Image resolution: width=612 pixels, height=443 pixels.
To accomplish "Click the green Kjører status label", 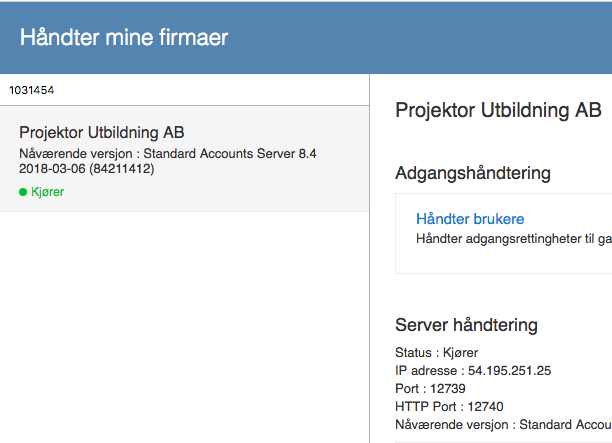I will tap(47, 192).
